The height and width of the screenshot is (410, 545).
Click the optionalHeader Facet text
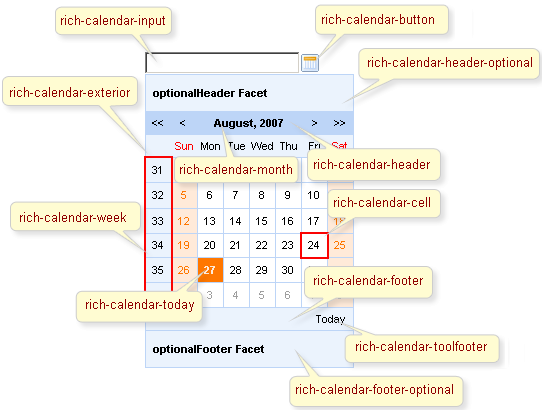tap(210, 93)
